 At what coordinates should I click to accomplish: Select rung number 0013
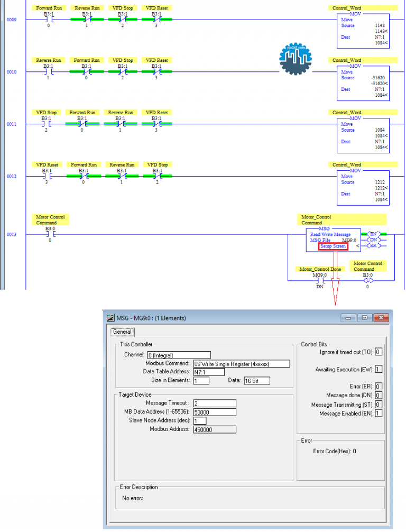tap(12, 234)
